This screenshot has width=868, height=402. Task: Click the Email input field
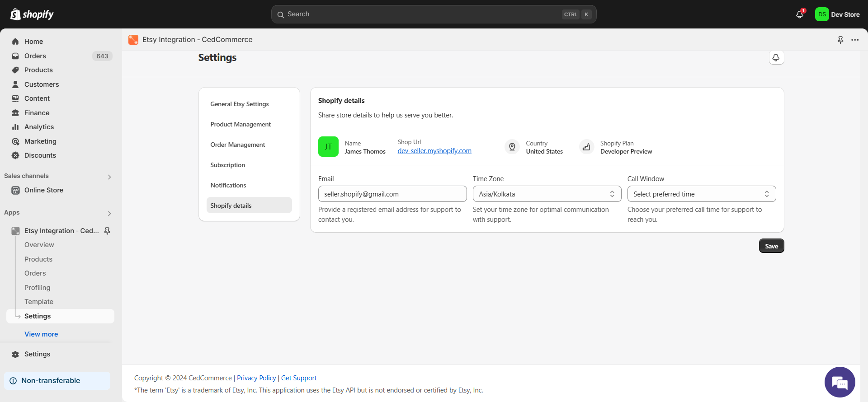pyautogui.click(x=392, y=194)
